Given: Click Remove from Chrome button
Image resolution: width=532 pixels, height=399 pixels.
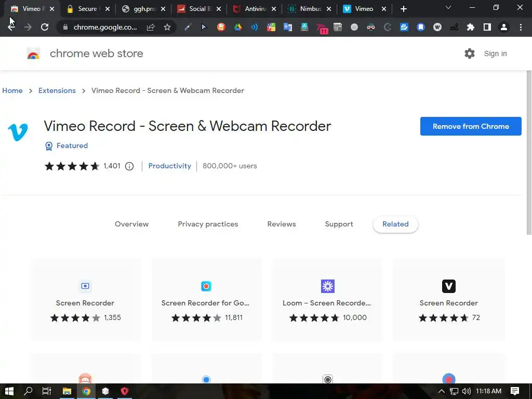Looking at the screenshot, I should click(x=471, y=126).
